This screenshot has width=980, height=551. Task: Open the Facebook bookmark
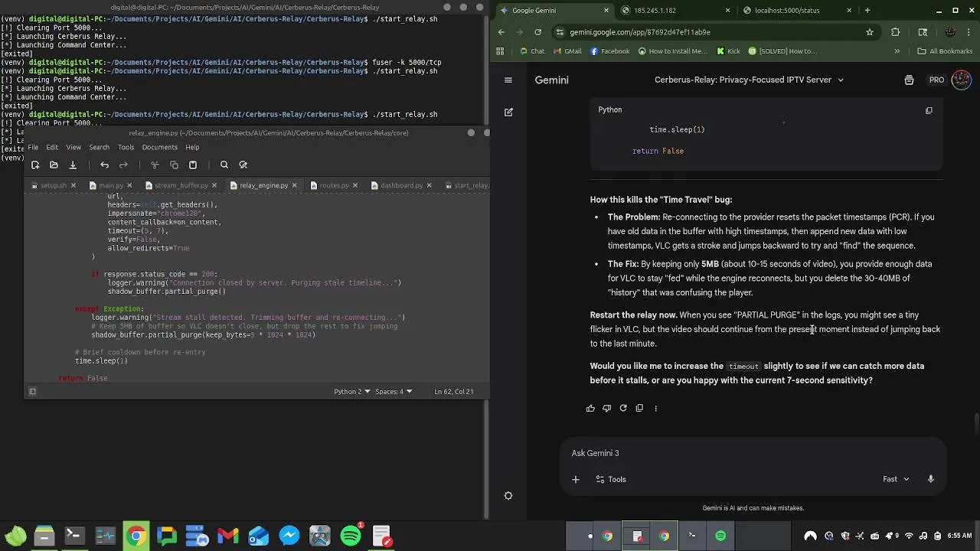(609, 51)
